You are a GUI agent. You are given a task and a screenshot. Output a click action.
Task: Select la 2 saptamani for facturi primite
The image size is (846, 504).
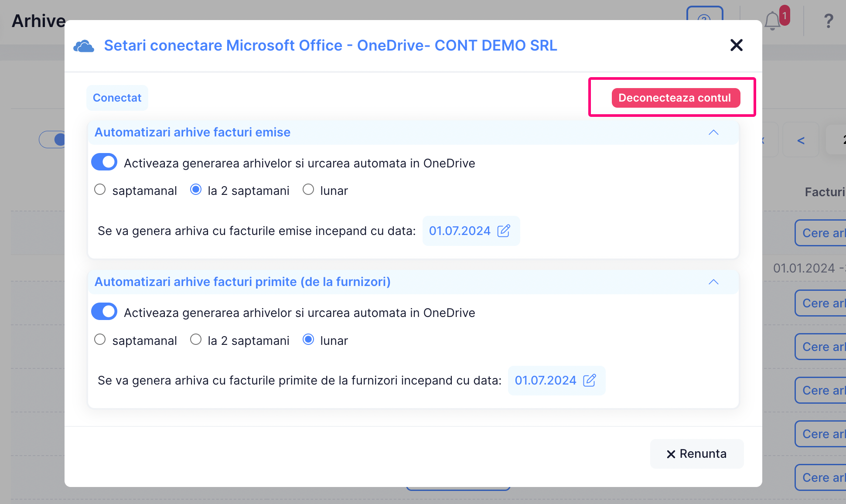[196, 340]
